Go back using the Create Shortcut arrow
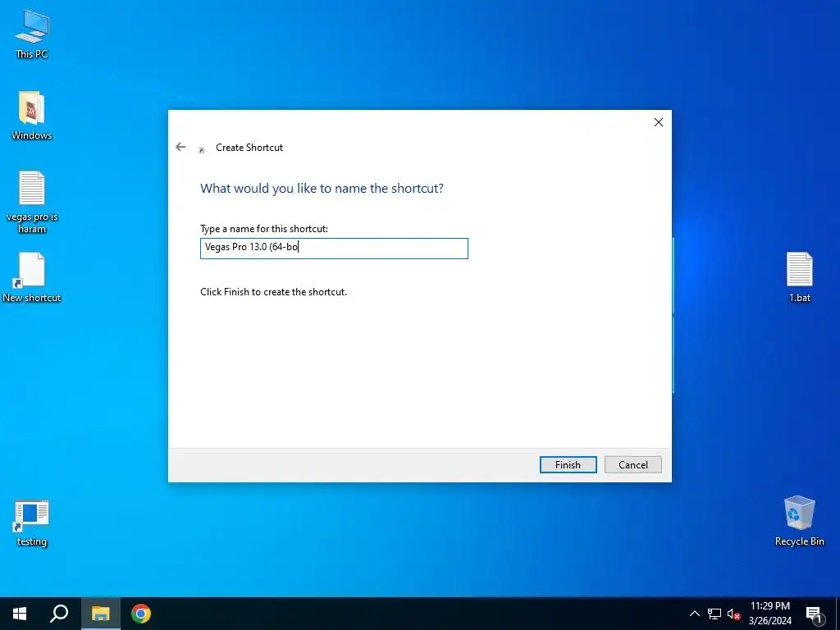 [x=180, y=147]
